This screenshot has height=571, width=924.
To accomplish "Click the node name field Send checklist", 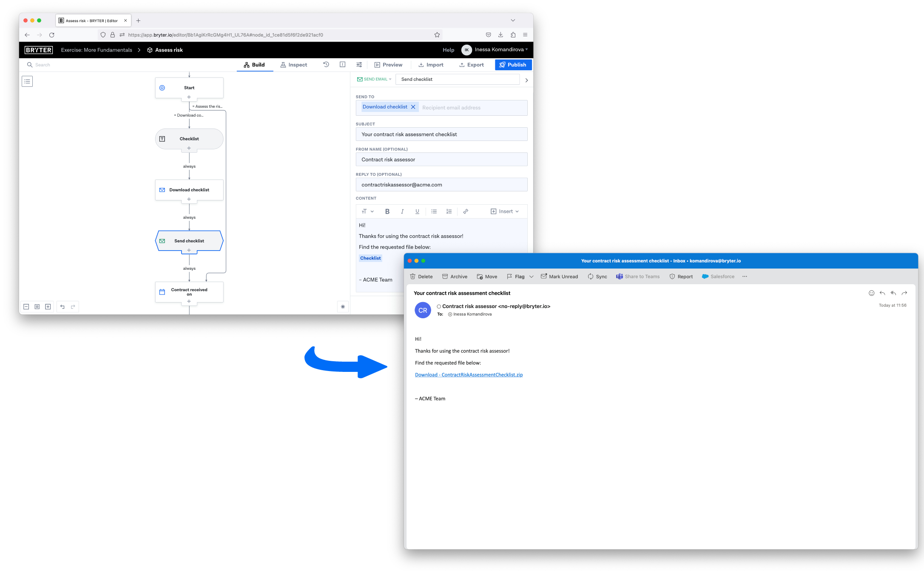I will pos(458,80).
